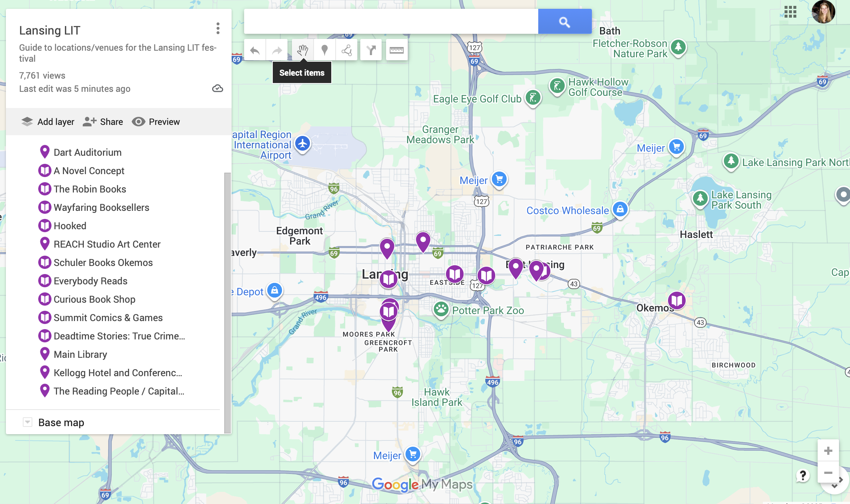This screenshot has width=850, height=504.
Task: Click the blue search magnifier button
Action: click(564, 22)
